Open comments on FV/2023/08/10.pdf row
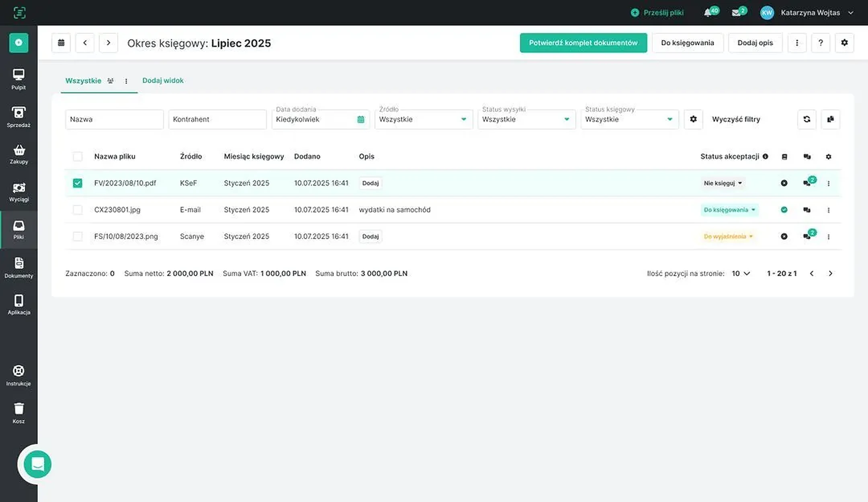Screen dimensions: 868x502 [x=807, y=183]
